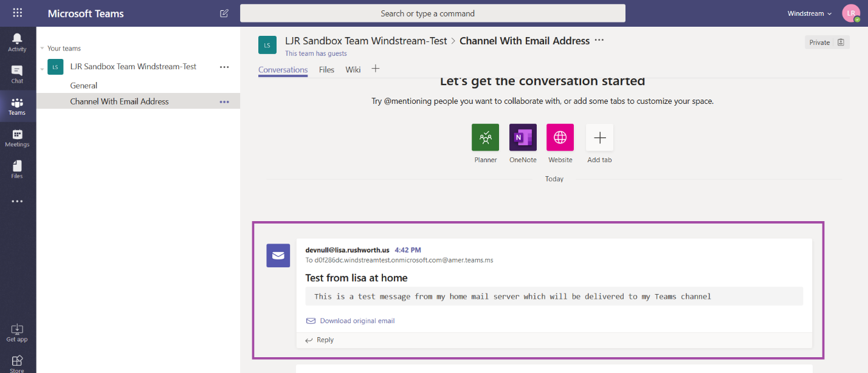Switch to the Files tab
The width and height of the screenshot is (868, 373).
point(327,70)
